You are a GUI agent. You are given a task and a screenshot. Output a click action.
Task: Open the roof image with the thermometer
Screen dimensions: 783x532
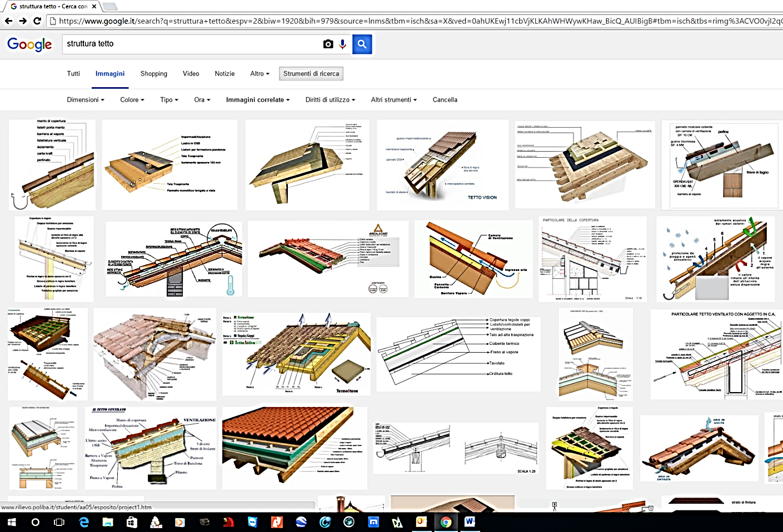[x=174, y=259]
